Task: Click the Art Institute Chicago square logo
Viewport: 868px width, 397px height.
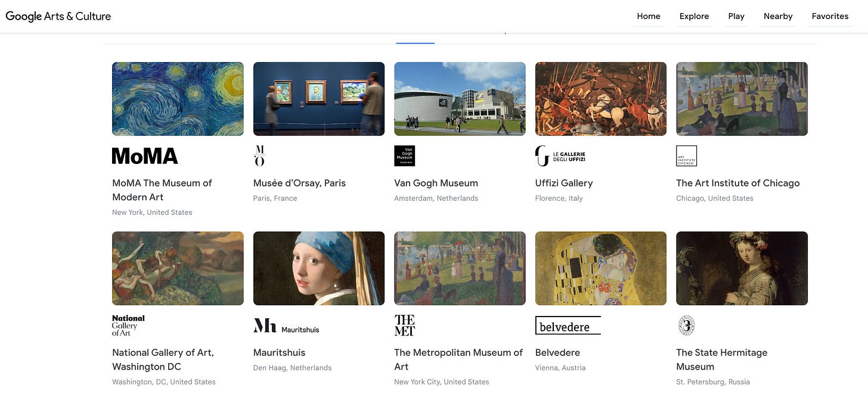Action: pyautogui.click(x=686, y=156)
